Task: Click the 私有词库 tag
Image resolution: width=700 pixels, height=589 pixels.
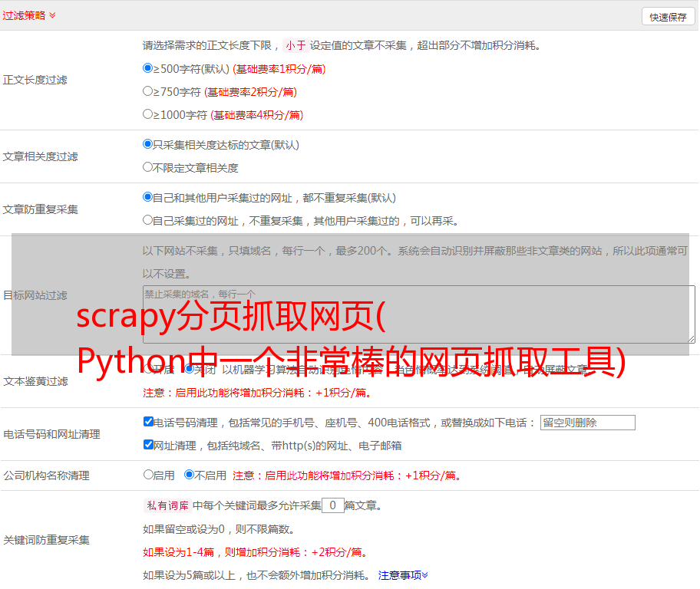Action: click(x=168, y=505)
